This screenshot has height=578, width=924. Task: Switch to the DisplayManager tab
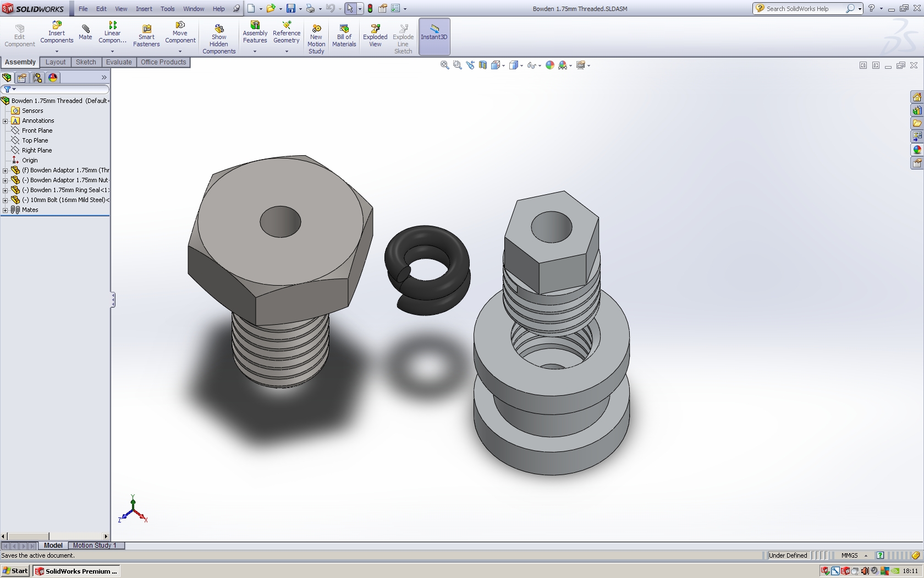pyautogui.click(x=53, y=78)
